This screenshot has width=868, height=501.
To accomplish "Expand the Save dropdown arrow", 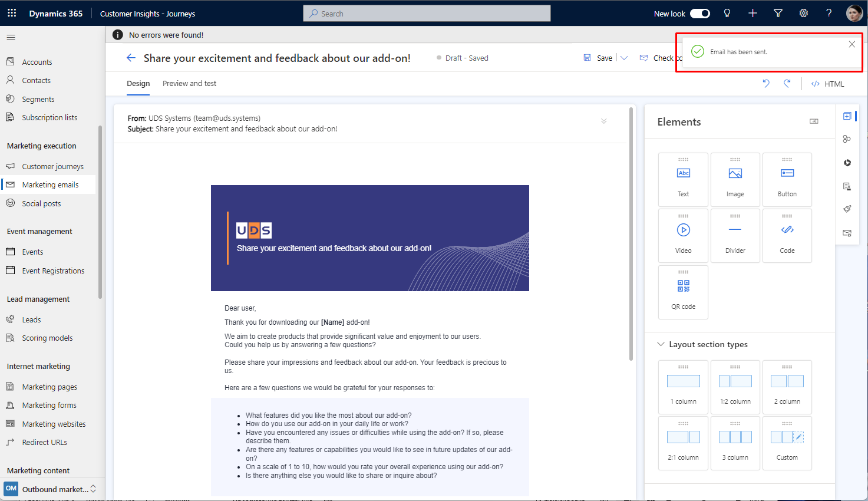I will [x=625, y=58].
